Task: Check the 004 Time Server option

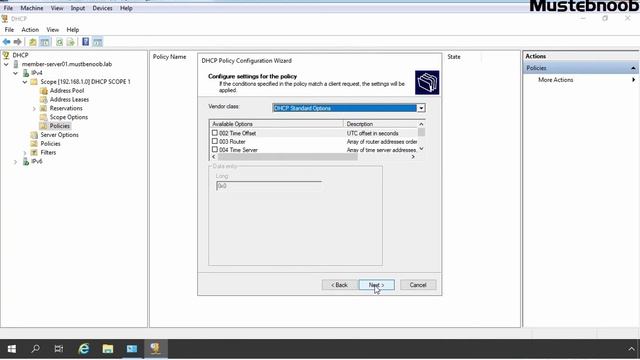Action: point(215,149)
